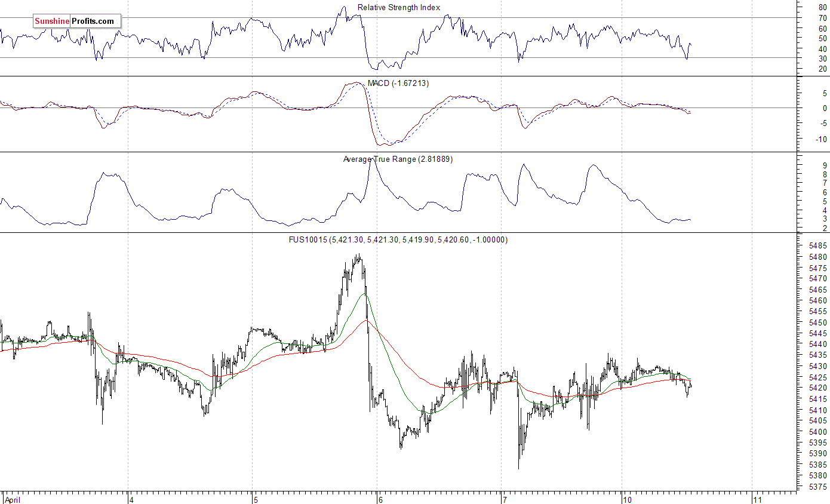Click the MACD (-1.67213) label
830x504 pixels.
click(x=398, y=83)
